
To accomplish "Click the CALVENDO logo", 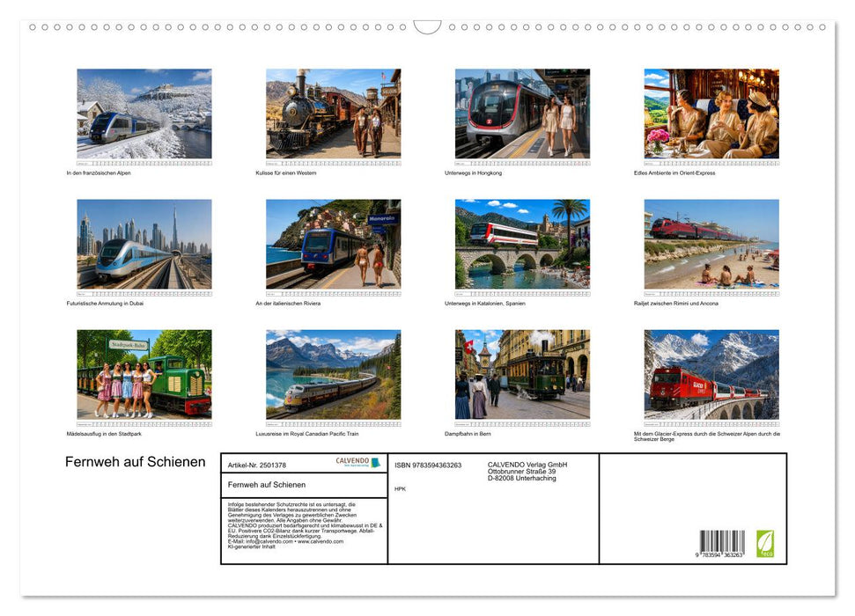I will 357,462.
